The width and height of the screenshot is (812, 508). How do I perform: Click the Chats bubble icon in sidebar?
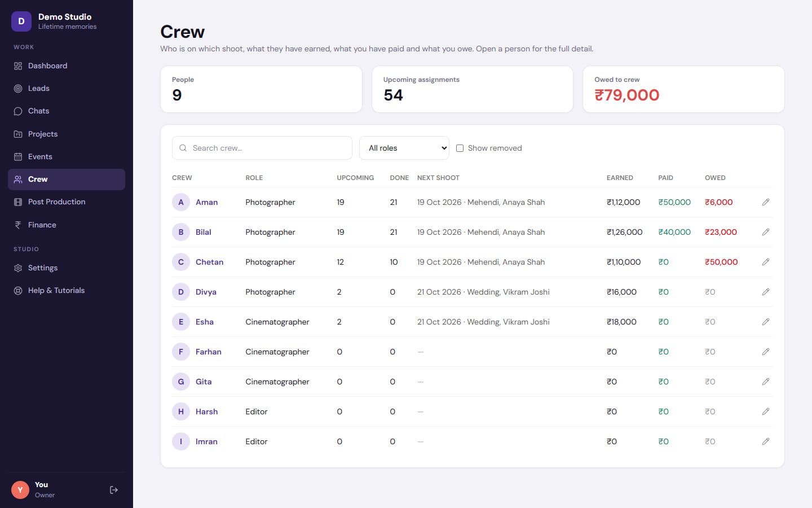[18, 111]
